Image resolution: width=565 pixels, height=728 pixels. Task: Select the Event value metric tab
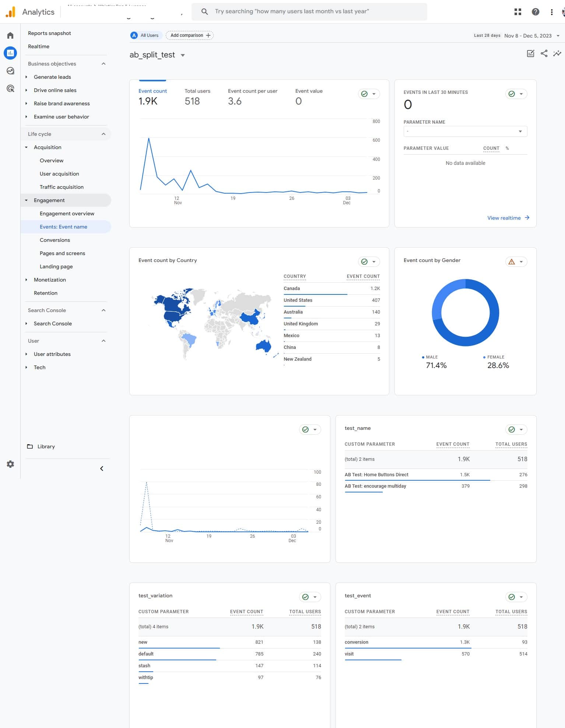click(x=309, y=97)
